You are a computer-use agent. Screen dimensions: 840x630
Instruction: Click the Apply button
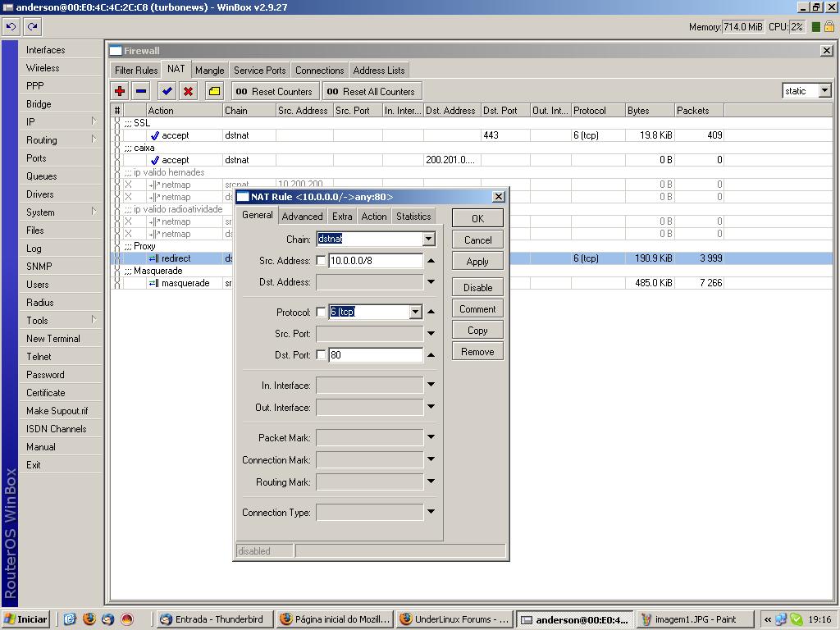[x=477, y=262]
